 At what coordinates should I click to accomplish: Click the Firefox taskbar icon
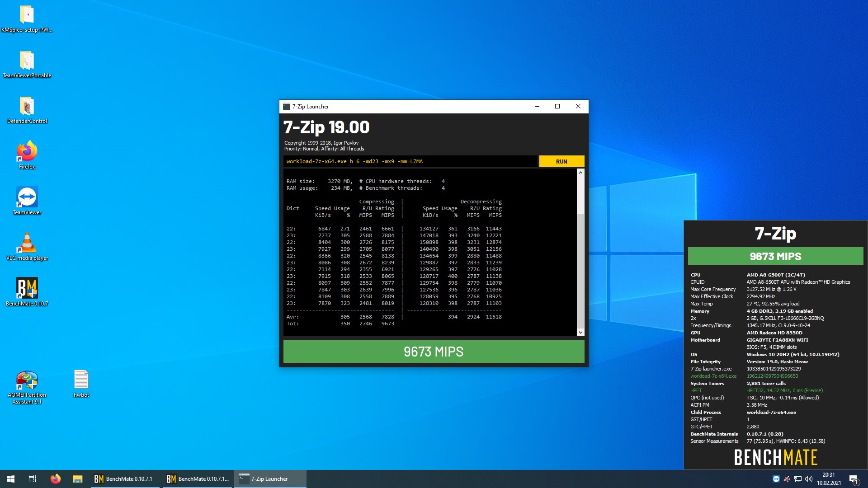(x=55, y=479)
